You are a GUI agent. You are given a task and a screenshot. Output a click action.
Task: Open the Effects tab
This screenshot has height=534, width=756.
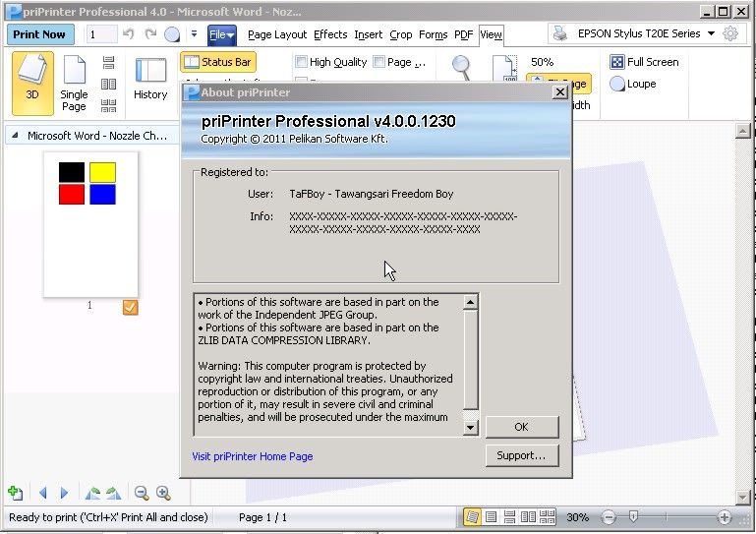(330, 34)
